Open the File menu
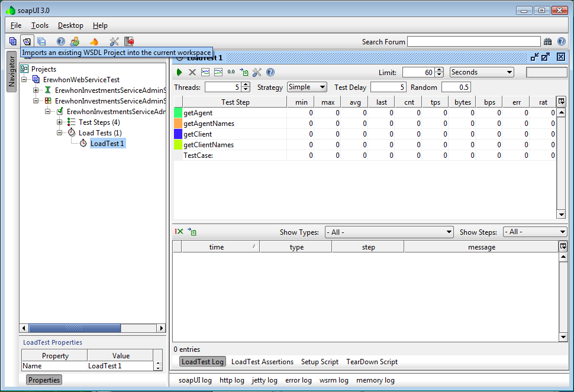This screenshot has width=574, height=392. (x=16, y=25)
